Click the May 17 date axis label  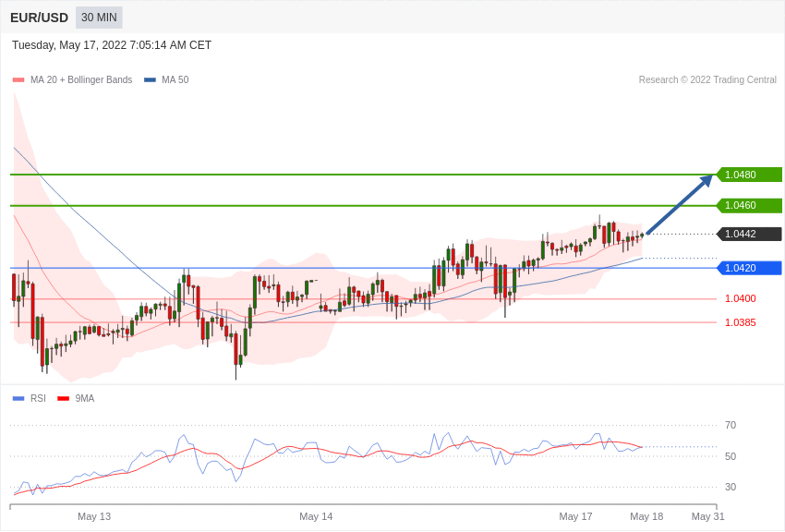coord(575,516)
